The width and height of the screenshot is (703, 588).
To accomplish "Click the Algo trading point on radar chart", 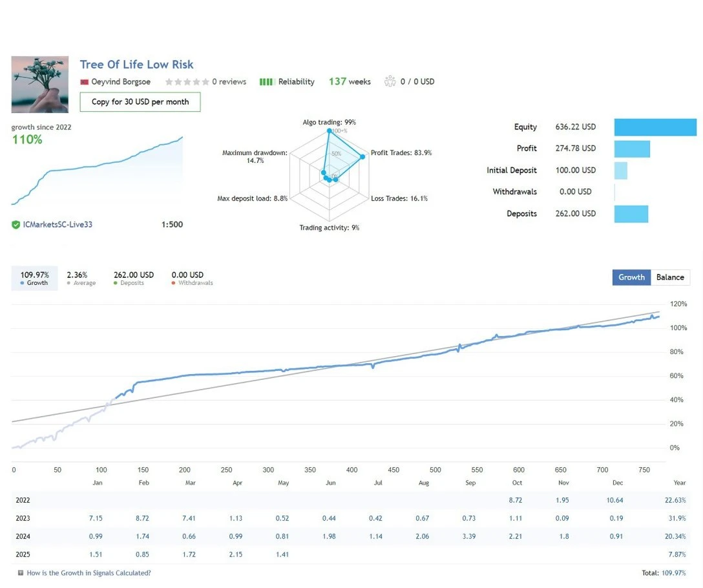I will (329, 131).
